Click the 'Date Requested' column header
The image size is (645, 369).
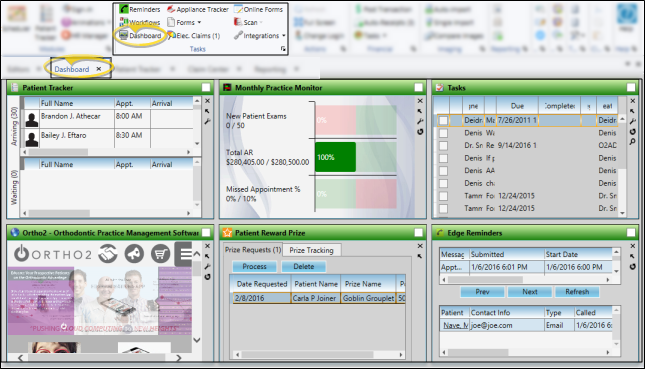click(x=261, y=284)
